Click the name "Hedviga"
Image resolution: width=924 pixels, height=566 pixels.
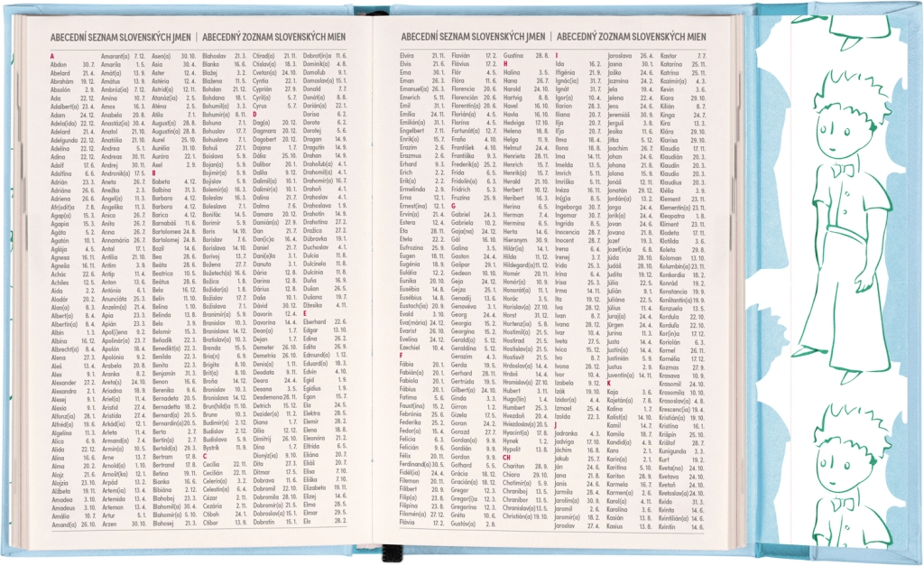(513, 124)
